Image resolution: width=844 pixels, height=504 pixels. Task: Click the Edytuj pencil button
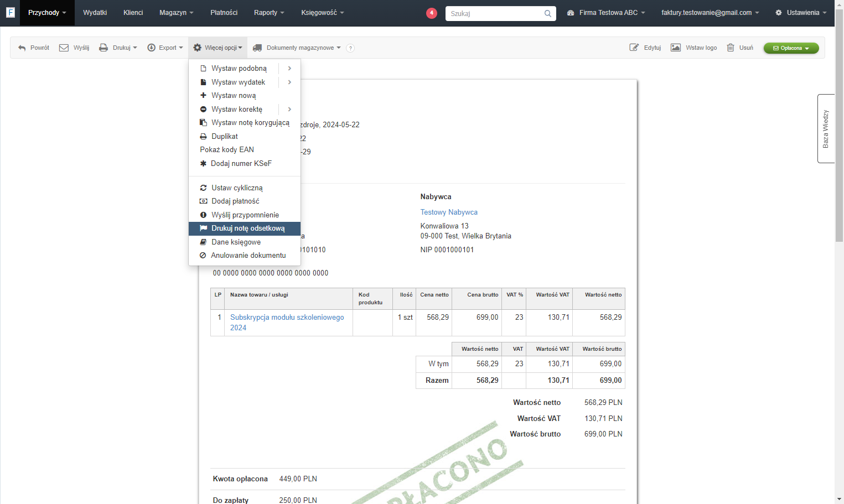645,48
